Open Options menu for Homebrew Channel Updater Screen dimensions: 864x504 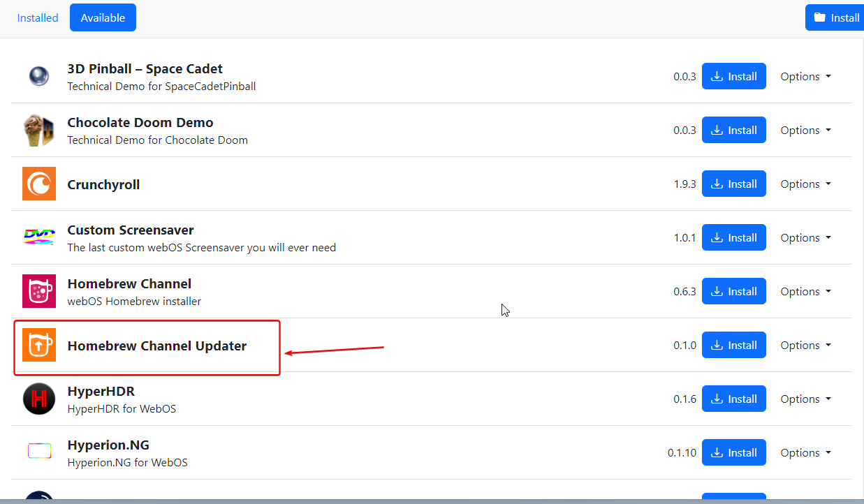click(805, 346)
